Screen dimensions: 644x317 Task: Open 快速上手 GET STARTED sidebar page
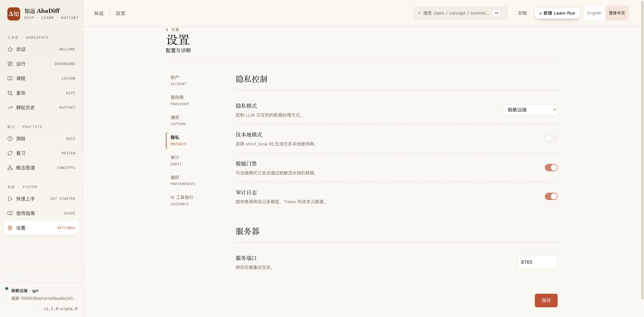[41, 199]
